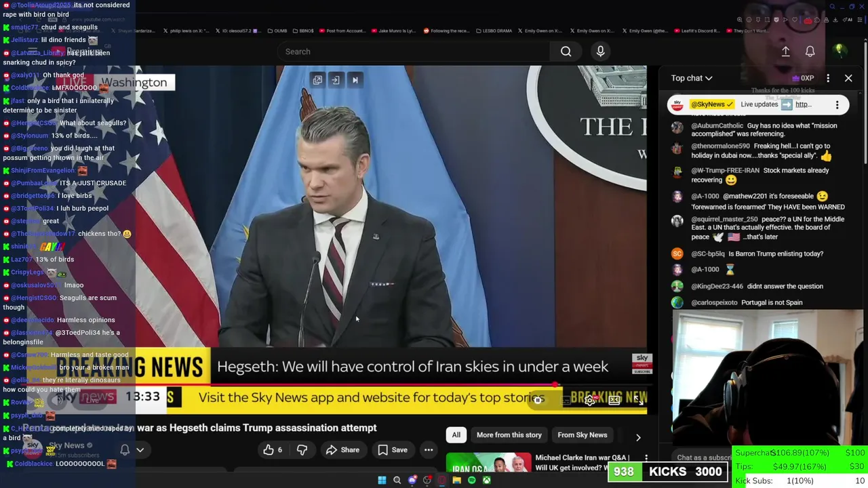
Task: Click the Windows Start button in taskbar
Action: click(382, 481)
